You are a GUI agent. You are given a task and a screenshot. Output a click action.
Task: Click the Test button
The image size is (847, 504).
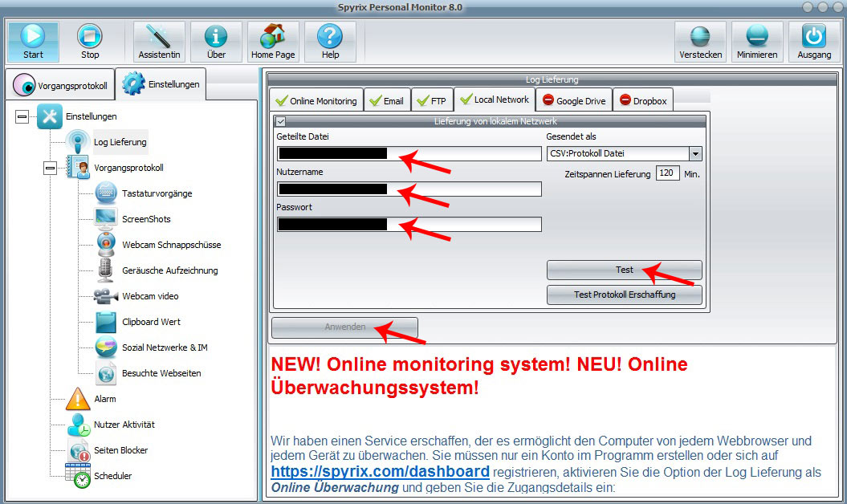[625, 270]
